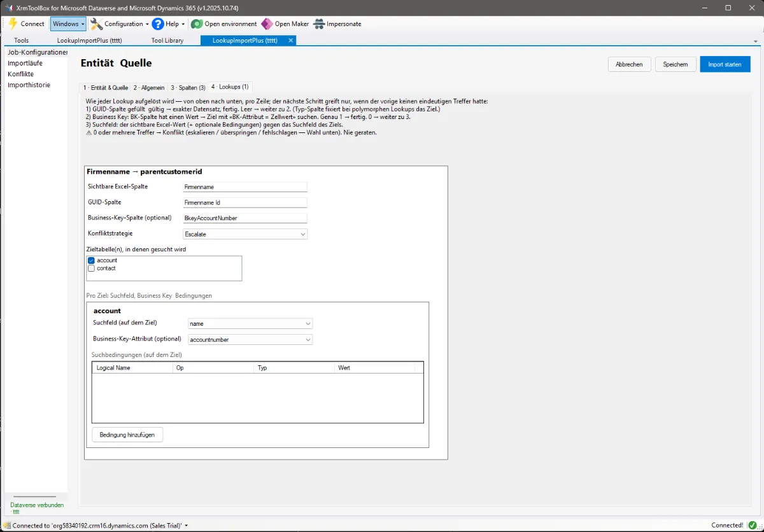Click the Wert column header

374,368
